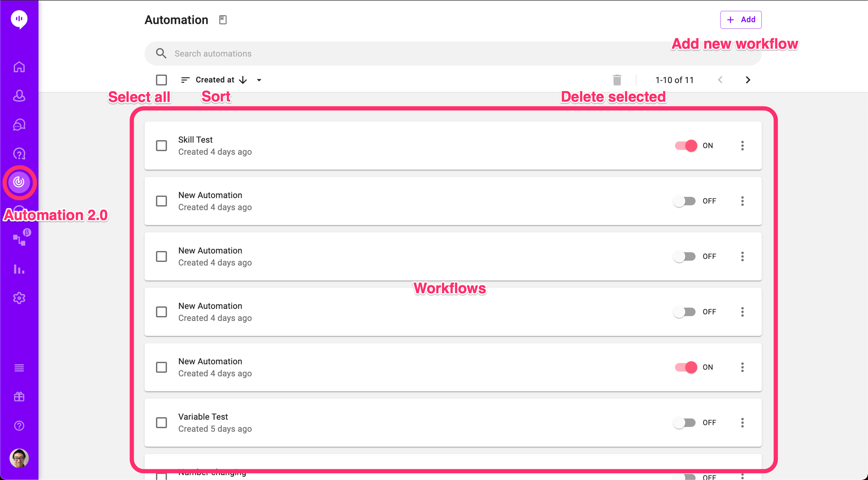Click the Add workflow button

740,20
